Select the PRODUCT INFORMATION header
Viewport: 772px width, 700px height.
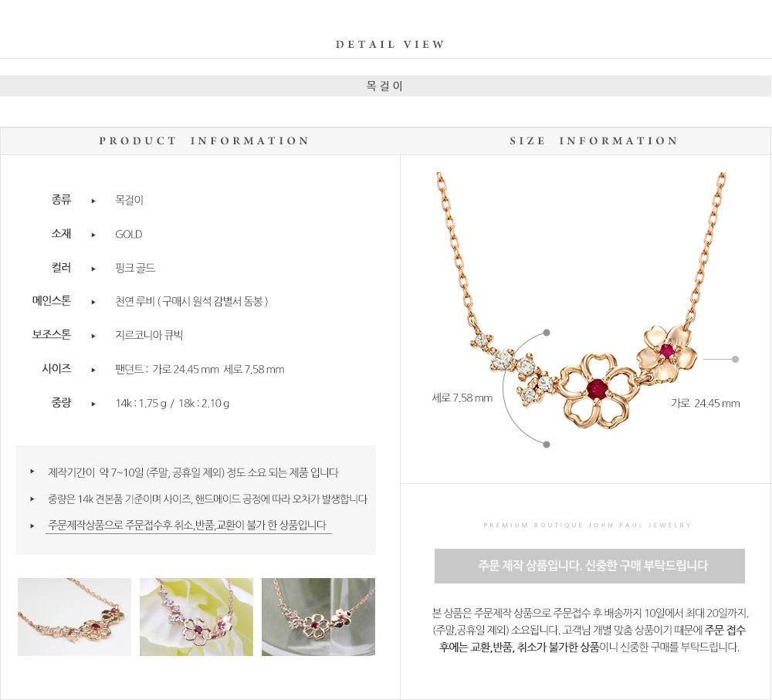(204, 140)
